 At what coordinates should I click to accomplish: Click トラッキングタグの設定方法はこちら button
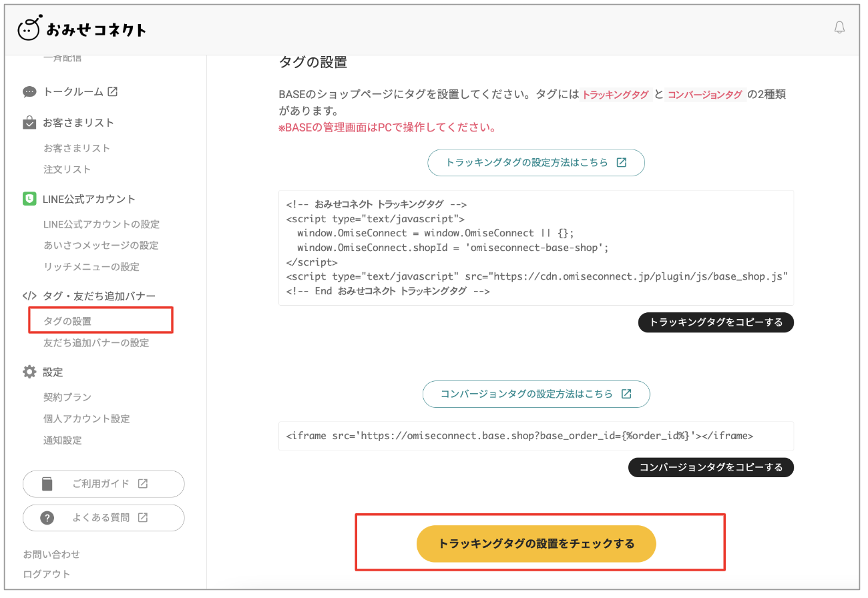click(x=536, y=163)
